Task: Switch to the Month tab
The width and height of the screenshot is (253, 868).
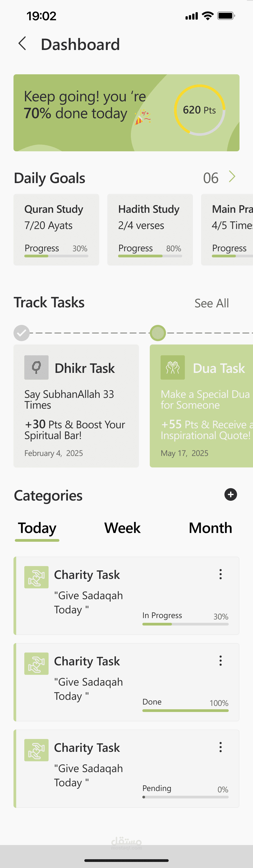Action: coord(210,528)
